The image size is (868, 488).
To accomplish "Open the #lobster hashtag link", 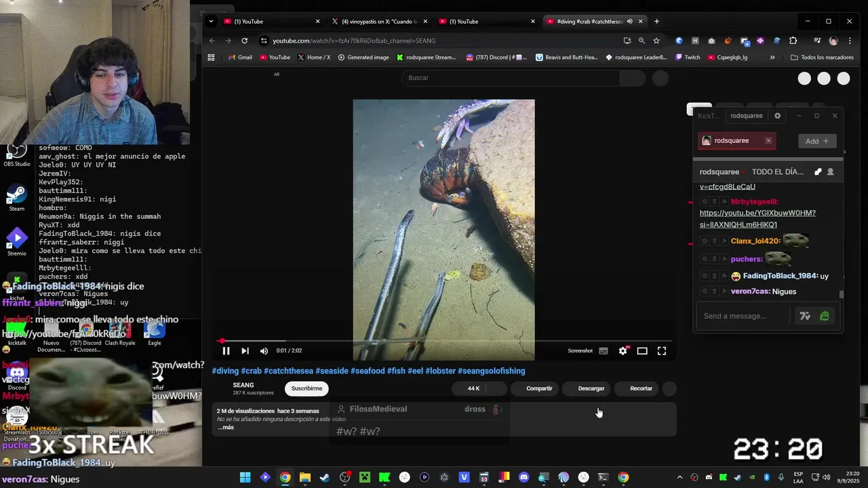I will (440, 371).
